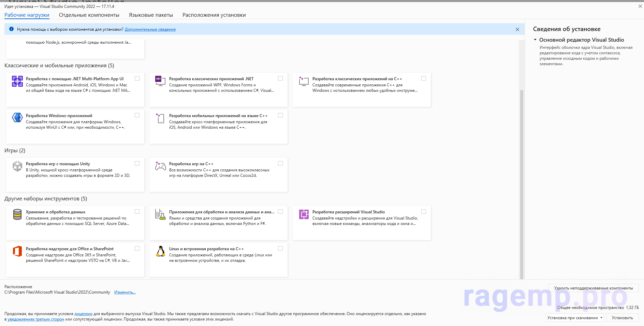Click the workloads list vertical scrollbar
This screenshot has height=326, width=644.
coord(522,184)
